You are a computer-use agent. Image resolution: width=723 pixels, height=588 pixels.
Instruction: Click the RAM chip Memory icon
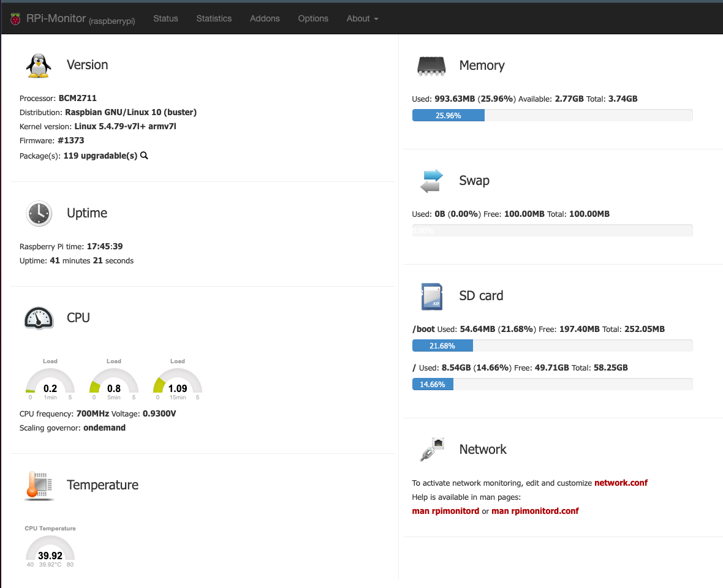[431, 66]
